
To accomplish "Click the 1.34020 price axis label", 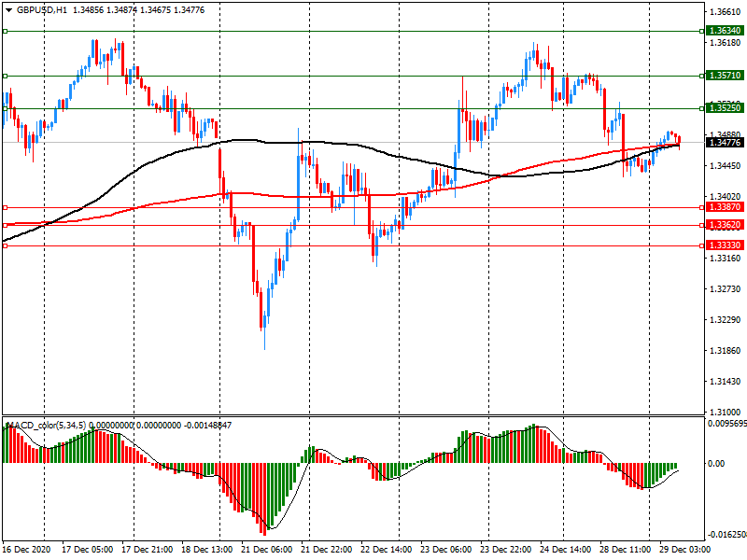I will 726,196.
